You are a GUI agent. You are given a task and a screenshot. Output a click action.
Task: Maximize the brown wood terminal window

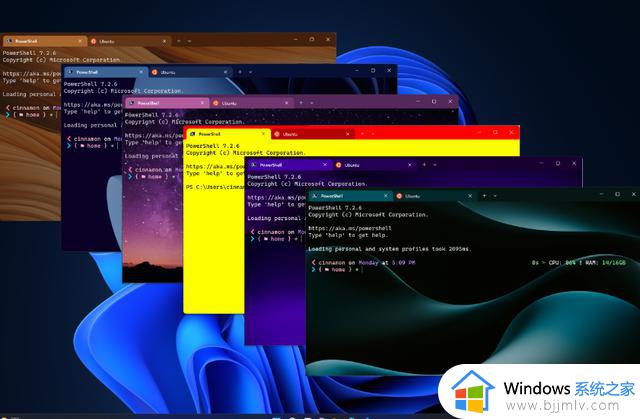[x=312, y=39]
